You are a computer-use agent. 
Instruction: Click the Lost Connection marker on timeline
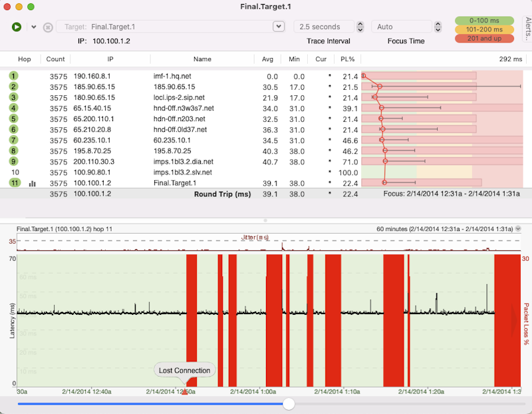[184, 371]
